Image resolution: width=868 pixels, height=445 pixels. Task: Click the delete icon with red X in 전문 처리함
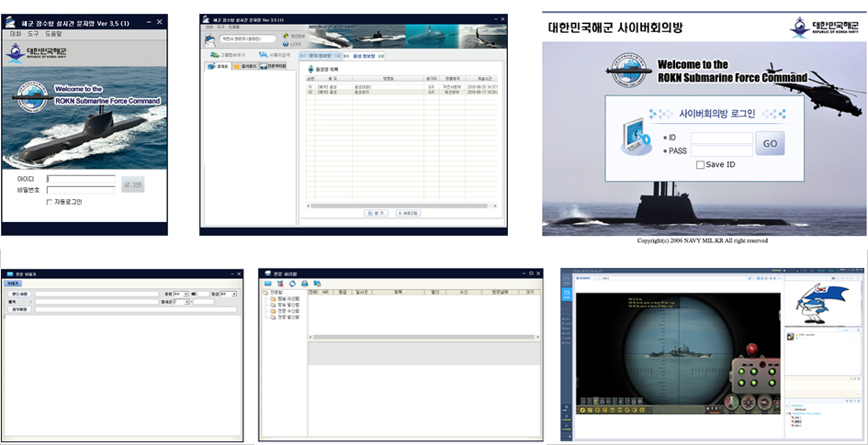(280, 284)
